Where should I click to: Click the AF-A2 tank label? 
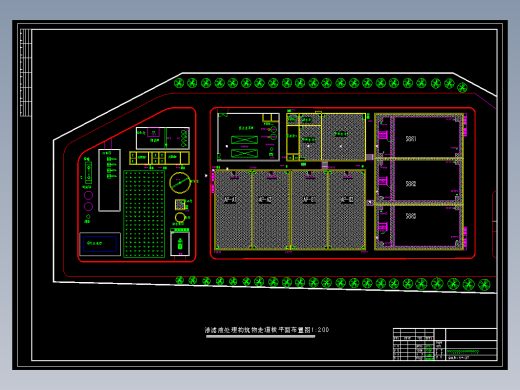click(x=265, y=199)
